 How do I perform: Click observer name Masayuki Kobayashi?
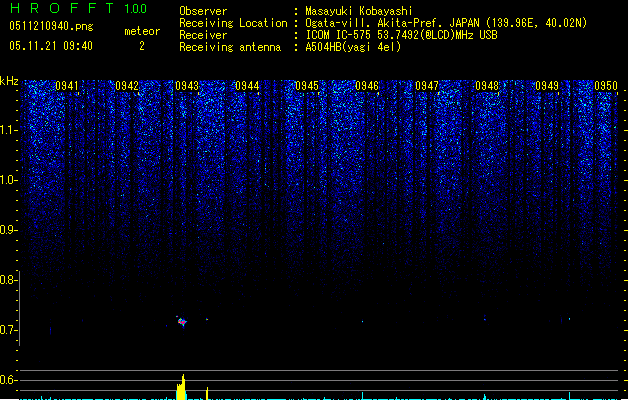pos(359,11)
